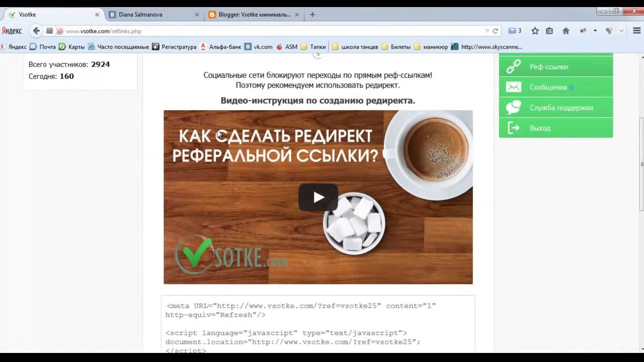Show bookmarks list icon in toolbar
The width and height of the screenshot is (644, 362).
coord(549,31)
